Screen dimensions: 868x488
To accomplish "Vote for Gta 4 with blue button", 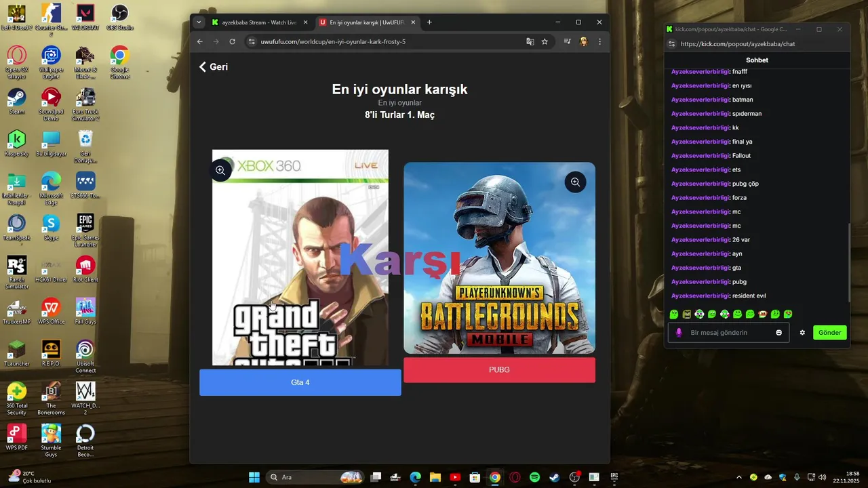I will click(300, 382).
